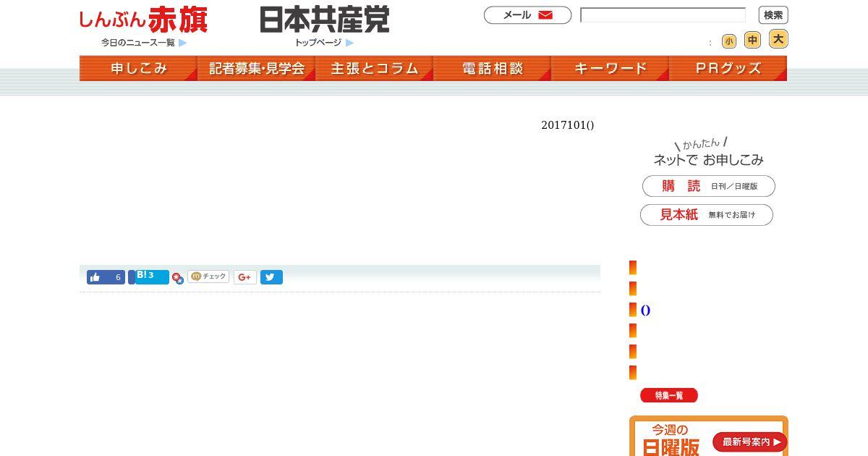Click the 日本共産党 logo
This screenshot has width=868, height=456.
[325, 20]
